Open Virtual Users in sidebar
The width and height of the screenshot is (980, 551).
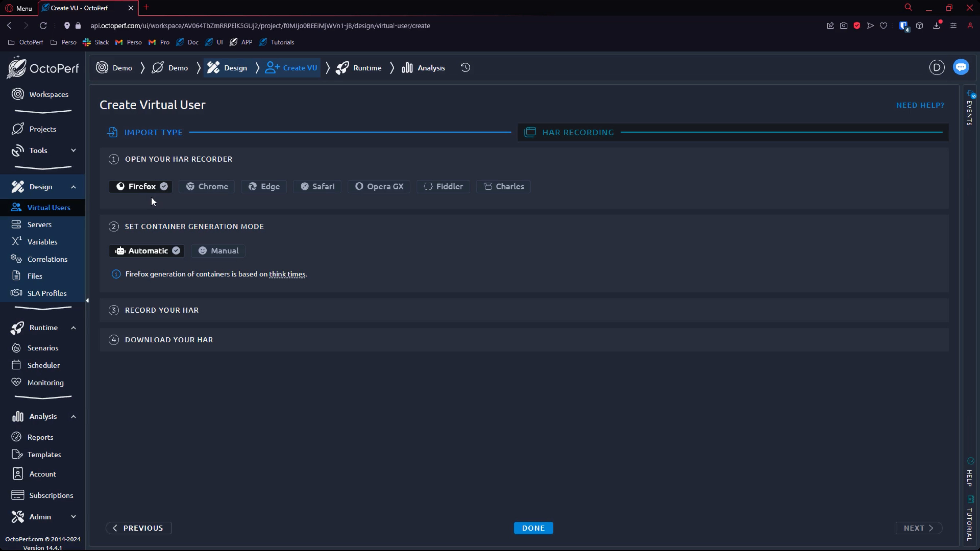[x=43, y=208]
